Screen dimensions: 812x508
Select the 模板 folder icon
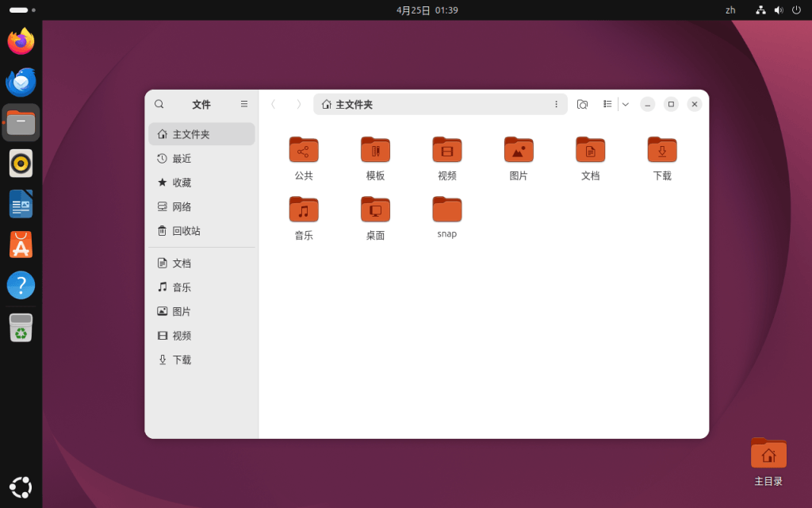(x=375, y=150)
